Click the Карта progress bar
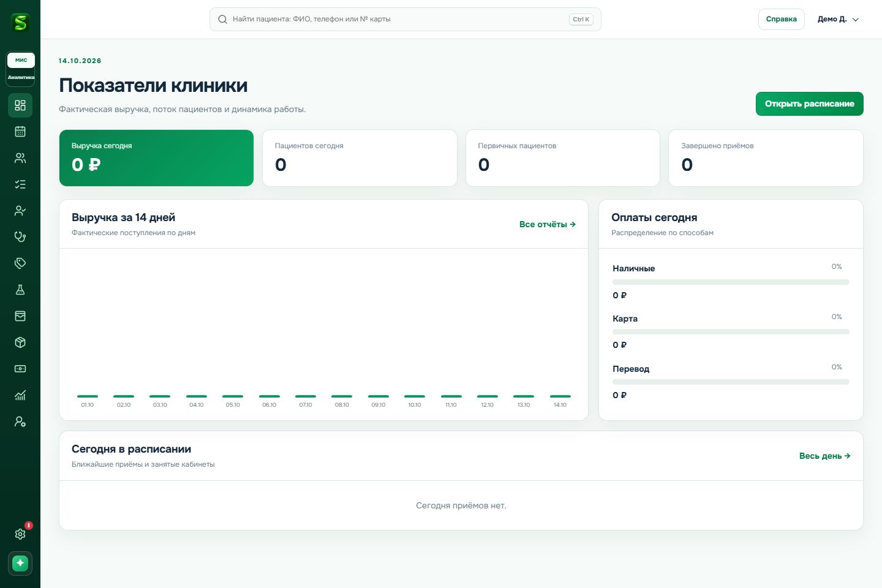This screenshot has width=882, height=588. tap(731, 332)
